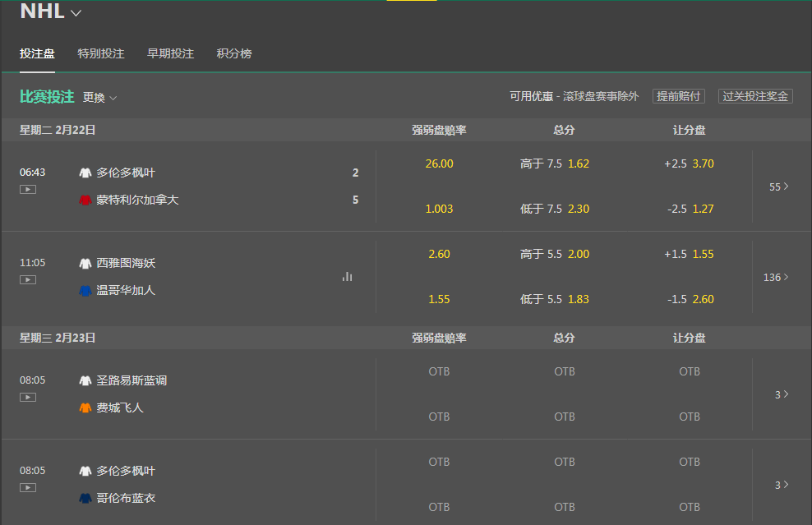Select handicap -2.5 at 1.27
Viewport: 812px width, 525px height.
(690, 209)
